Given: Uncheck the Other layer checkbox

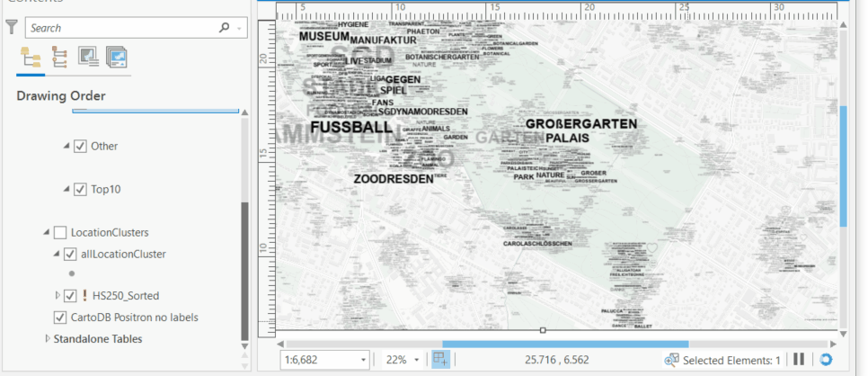Looking at the screenshot, I should pyautogui.click(x=80, y=147).
